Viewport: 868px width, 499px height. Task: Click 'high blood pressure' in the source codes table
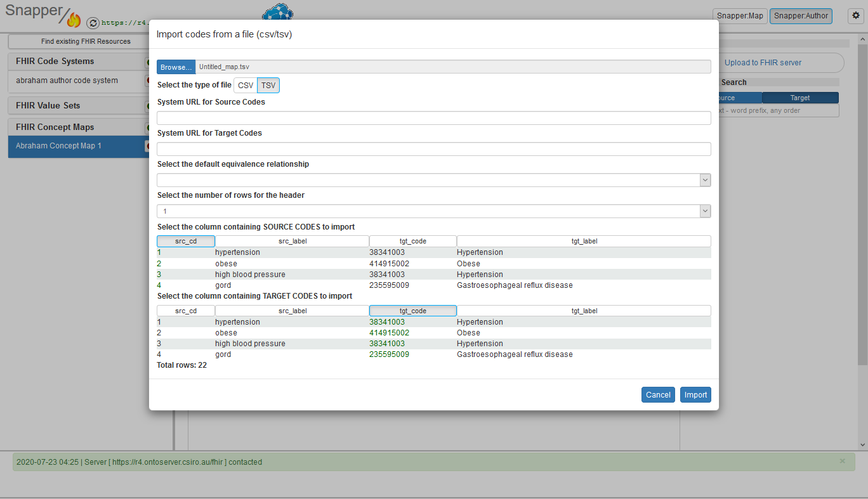250,275
